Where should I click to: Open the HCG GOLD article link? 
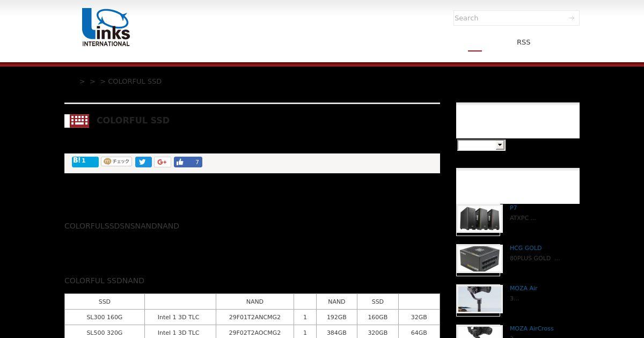(525, 248)
